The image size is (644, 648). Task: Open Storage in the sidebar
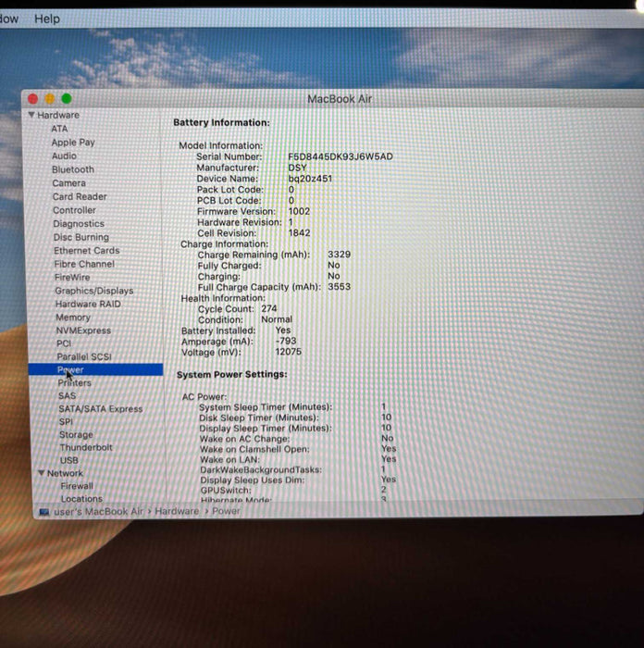[76, 435]
